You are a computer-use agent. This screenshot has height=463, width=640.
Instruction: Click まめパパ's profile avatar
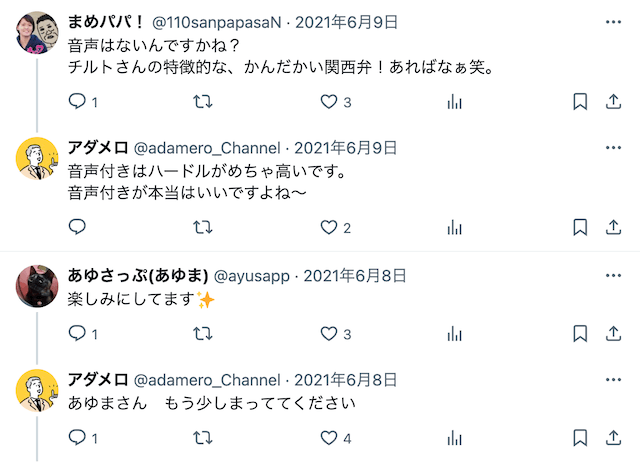(38, 33)
